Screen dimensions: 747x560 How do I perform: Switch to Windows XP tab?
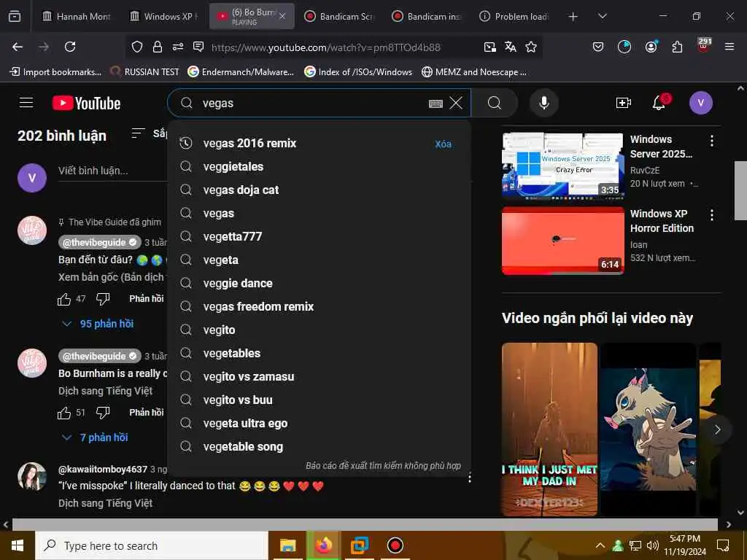tap(164, 17)
